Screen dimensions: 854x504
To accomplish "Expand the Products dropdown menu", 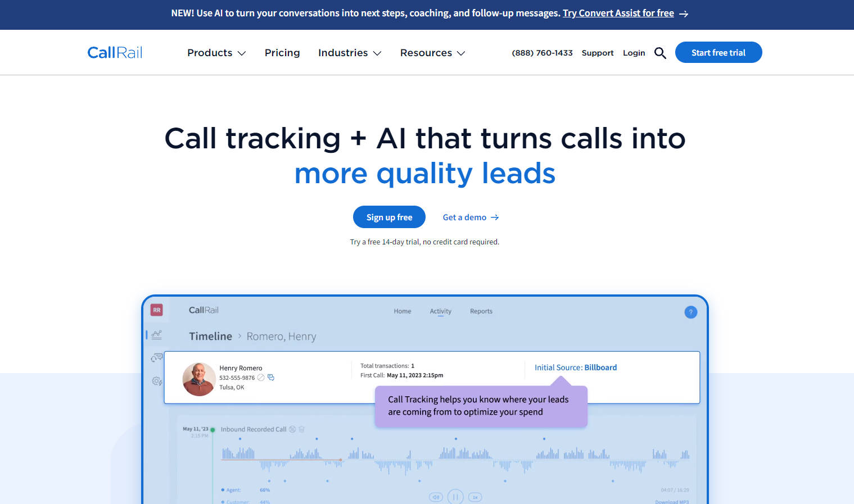I will pos(216,53).
